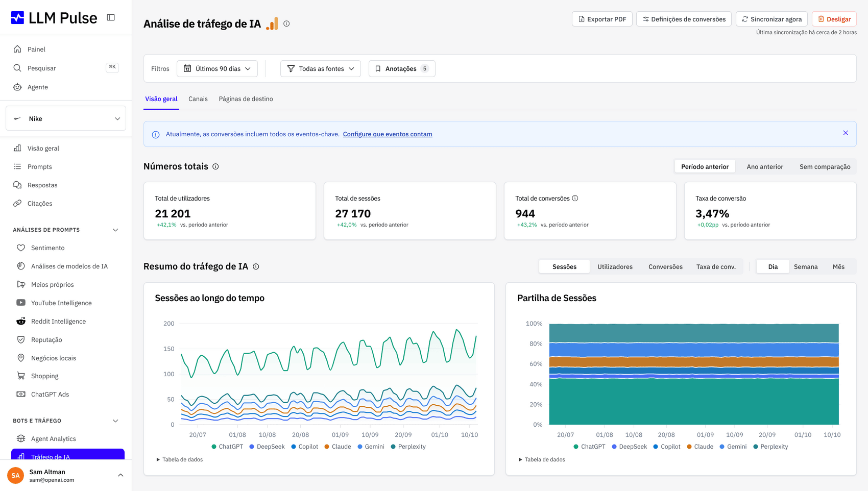Image resolution: width=868 pixels, height=491 pixels.
Task: Toggle ChatGPT legend swatch in Sessões chart
Action: pos(214,447)
